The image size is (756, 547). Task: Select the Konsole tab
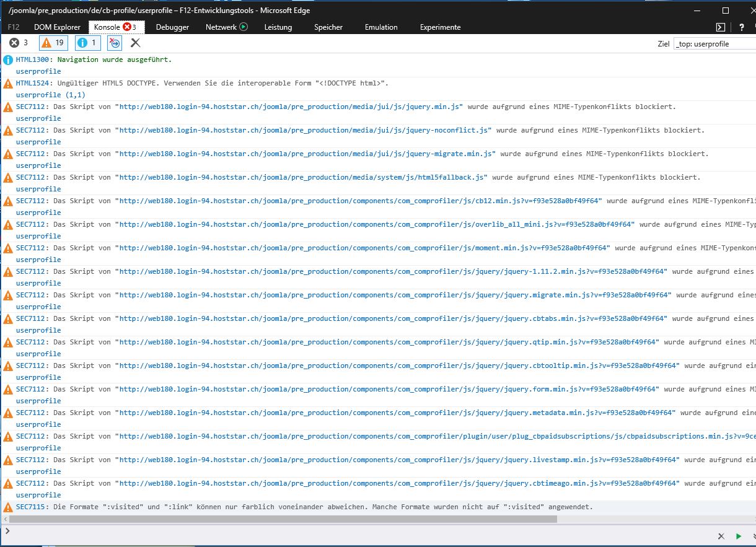tap(116, 27)
